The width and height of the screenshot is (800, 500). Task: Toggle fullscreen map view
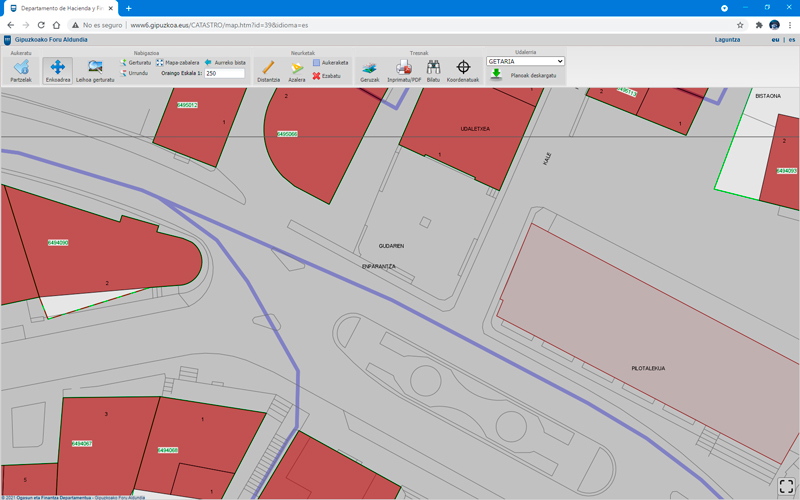(786, 487)
